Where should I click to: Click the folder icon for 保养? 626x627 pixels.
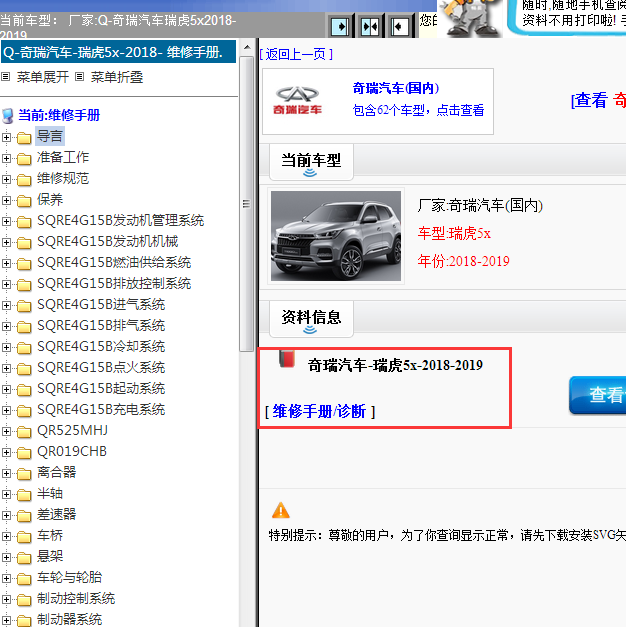click(24, 201)
